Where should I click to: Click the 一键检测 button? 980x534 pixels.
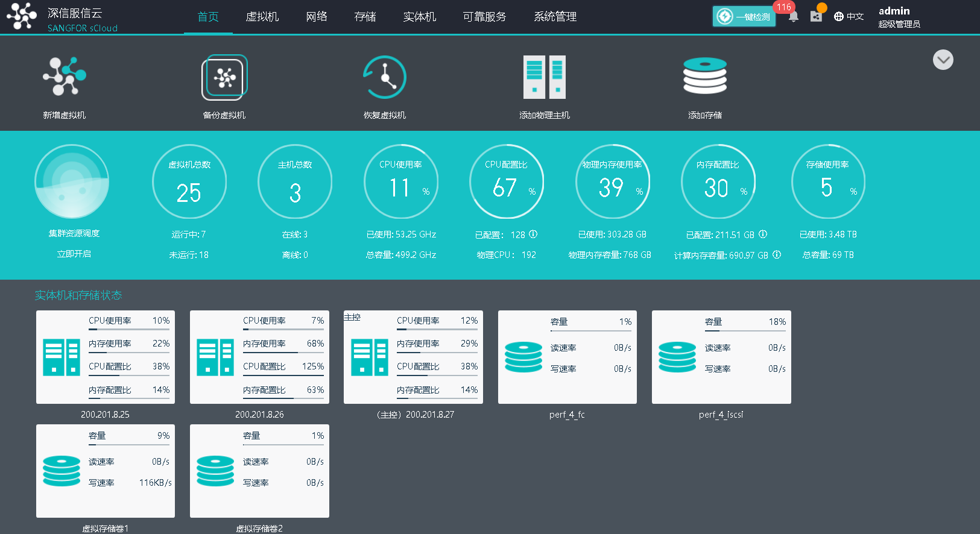744,17
